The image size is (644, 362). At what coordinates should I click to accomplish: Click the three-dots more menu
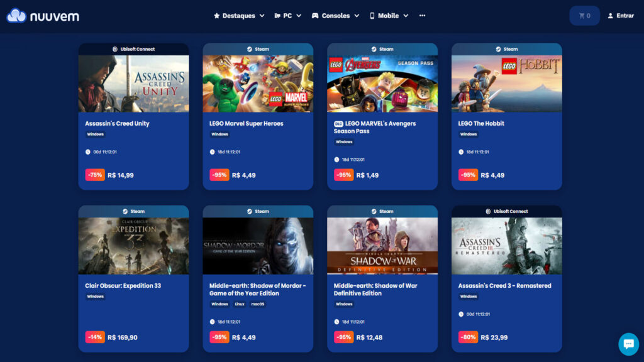coord(422,16)
